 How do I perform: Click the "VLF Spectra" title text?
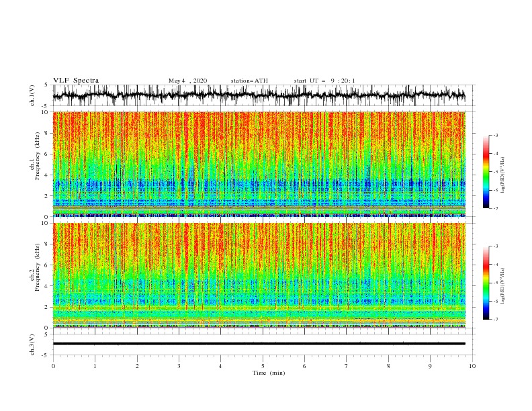[x=76, y=81]
